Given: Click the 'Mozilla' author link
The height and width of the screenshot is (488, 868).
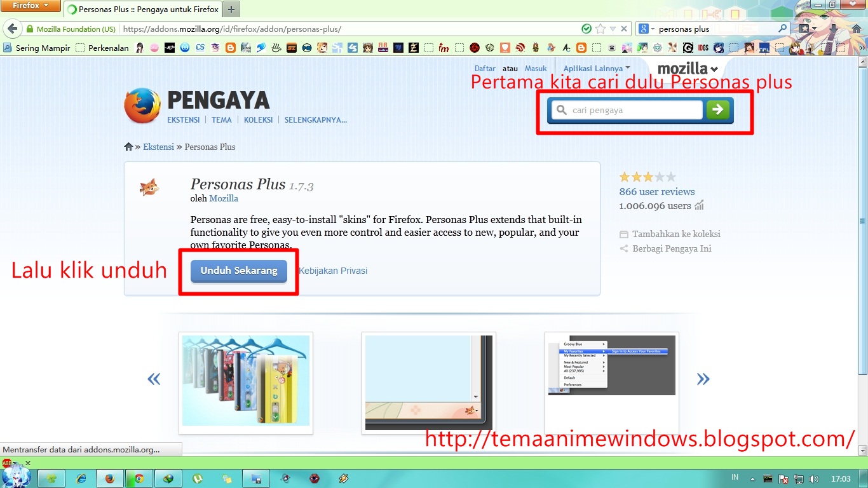Looking at the screenshot, I should (x=224, y=198).
